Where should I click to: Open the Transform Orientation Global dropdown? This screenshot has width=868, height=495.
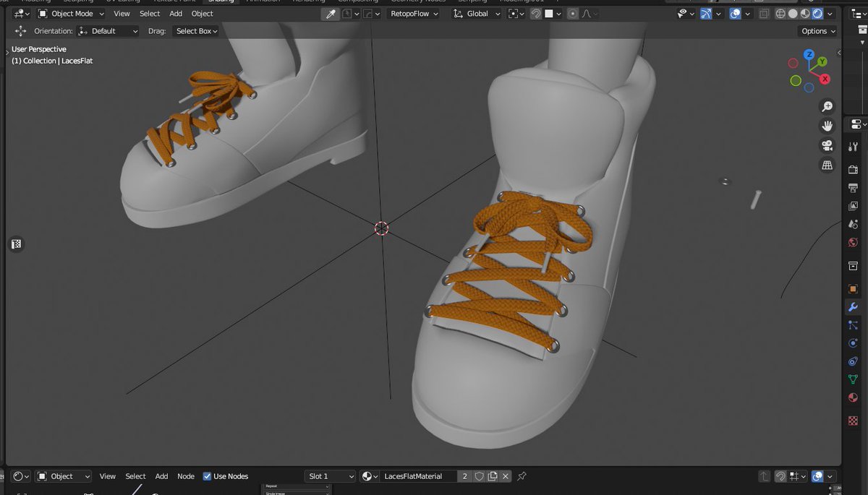tap(475, 13)
